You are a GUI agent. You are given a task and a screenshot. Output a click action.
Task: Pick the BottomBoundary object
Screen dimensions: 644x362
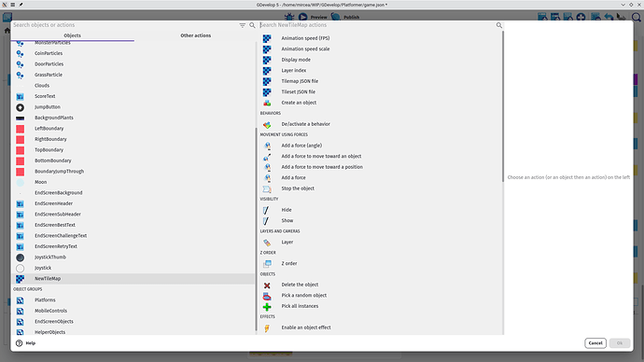tap(133, 160)
